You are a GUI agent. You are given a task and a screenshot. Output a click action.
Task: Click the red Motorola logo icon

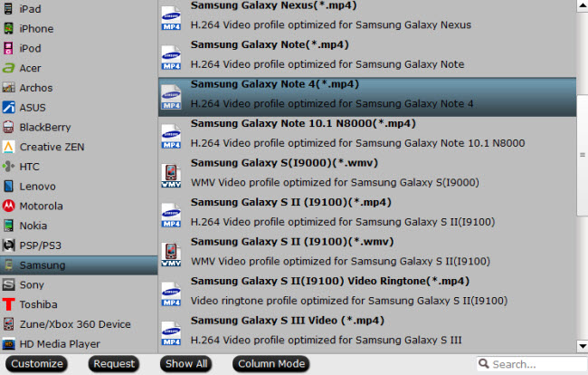click(x=9, y=206)
